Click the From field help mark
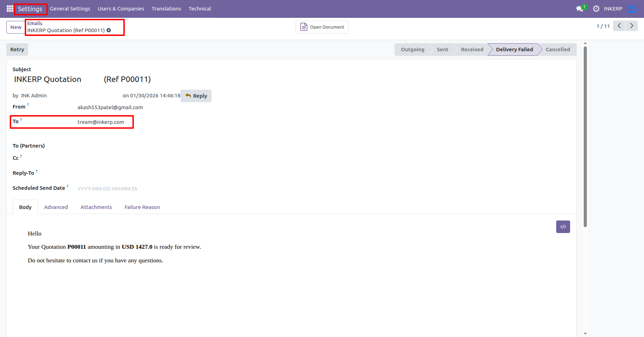This screenshot has height=337, width=644. point(28,105)
